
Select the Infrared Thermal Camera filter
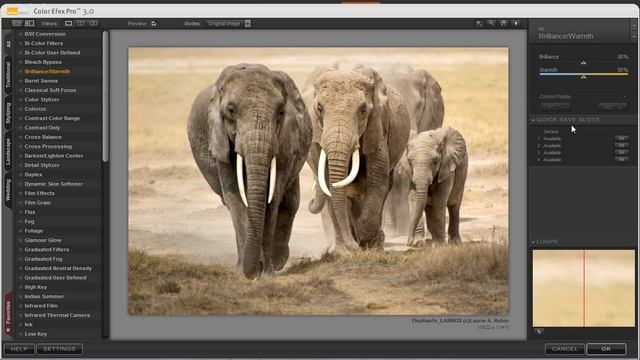click(57, 315)
